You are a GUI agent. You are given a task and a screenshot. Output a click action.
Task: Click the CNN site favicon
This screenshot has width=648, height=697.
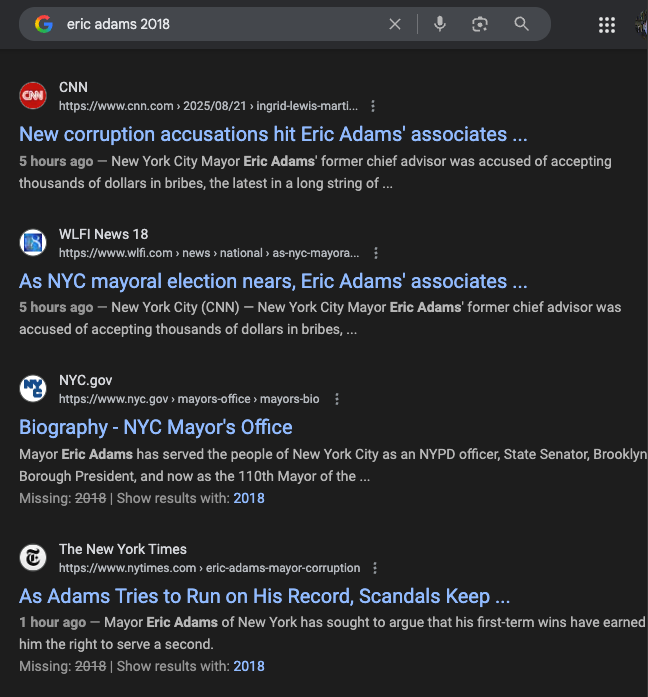tap(33, 96)
